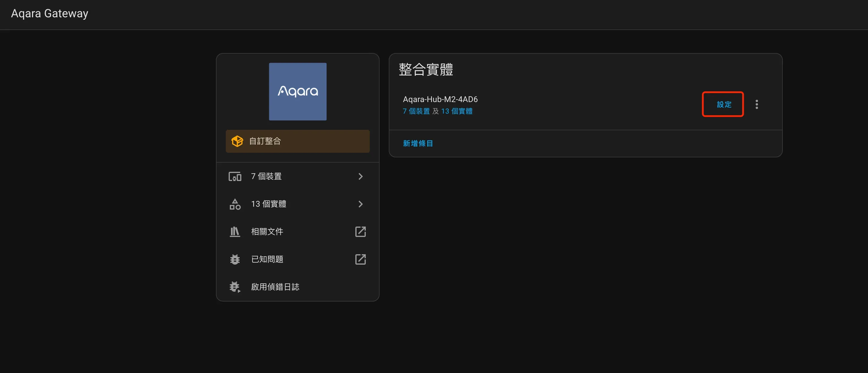
Task: Expand chevron on 7 個裝置 row
Action: click(361, 176)
